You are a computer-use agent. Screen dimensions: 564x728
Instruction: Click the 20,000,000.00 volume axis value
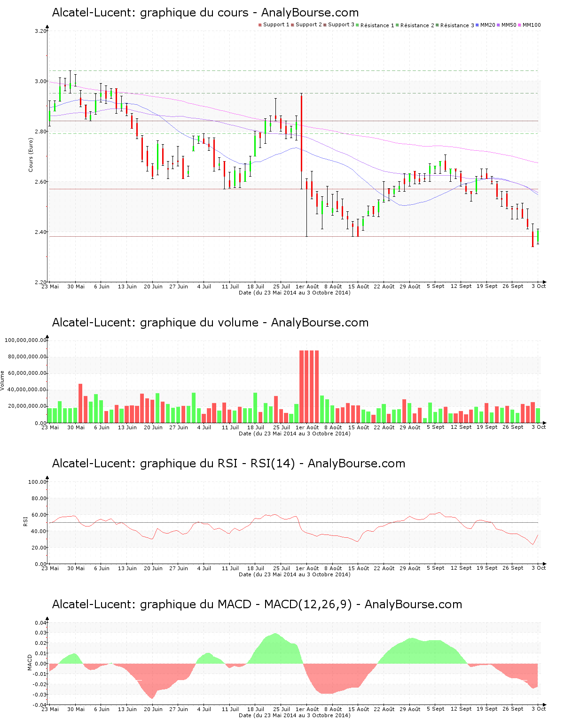pyautogui.click(x=27, y=406)
